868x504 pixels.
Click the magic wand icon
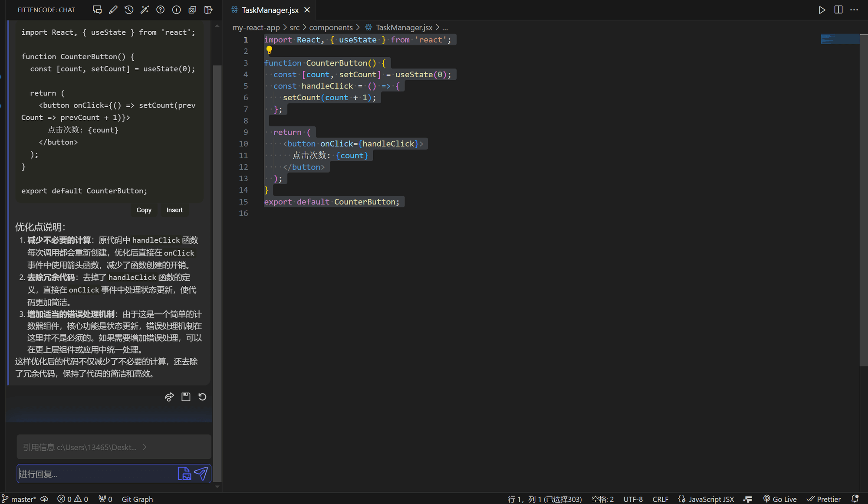[x=145, y=10]
